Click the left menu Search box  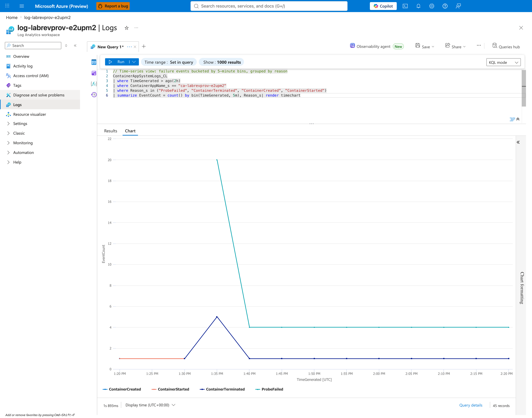pyautogui.click(x=33, y=46)
